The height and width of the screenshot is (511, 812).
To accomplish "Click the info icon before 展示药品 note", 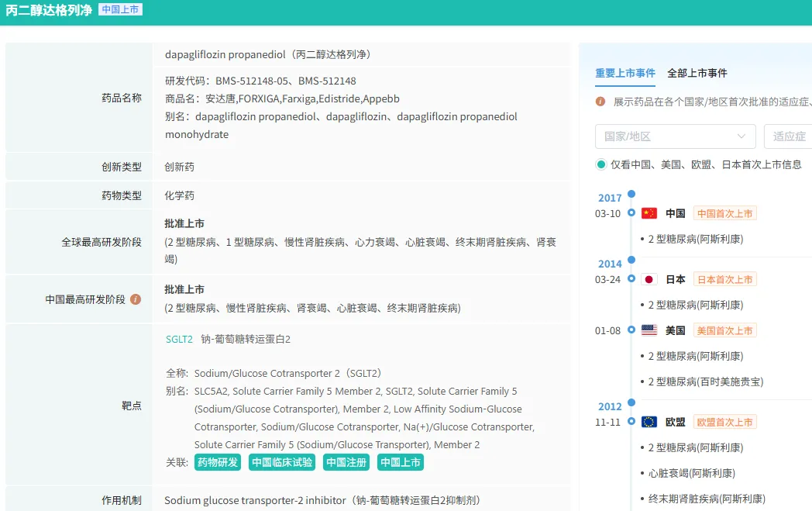I will coord(600,102).
